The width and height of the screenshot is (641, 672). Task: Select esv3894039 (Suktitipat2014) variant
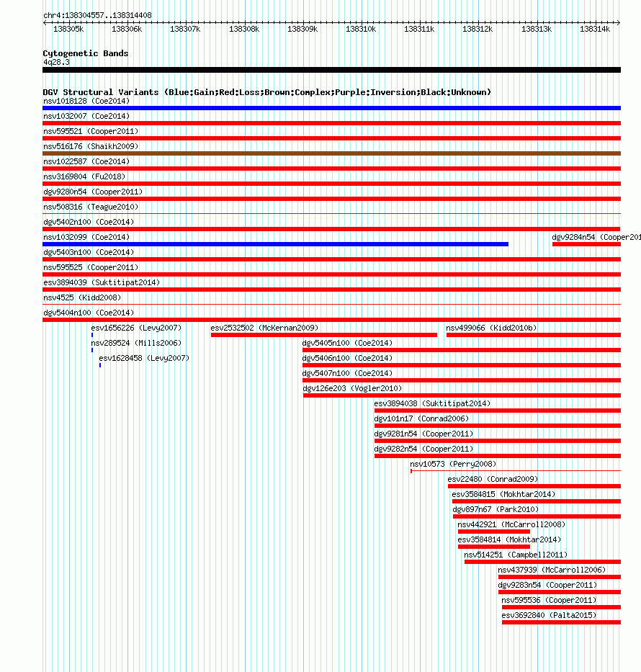coord(102,282)
